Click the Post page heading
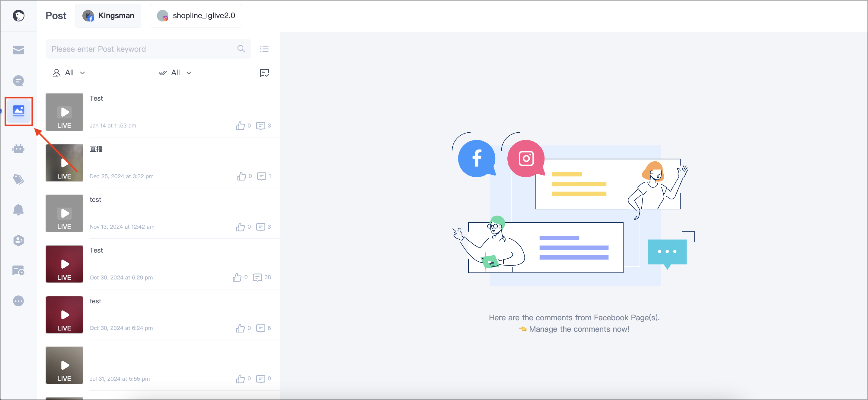 click(56, 15)
